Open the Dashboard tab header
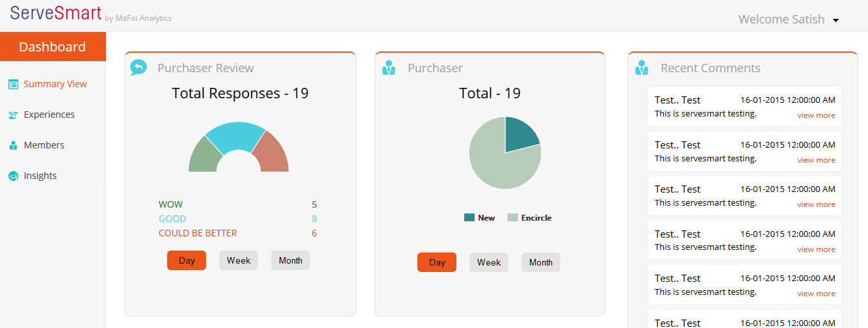 tap(53, 47)
